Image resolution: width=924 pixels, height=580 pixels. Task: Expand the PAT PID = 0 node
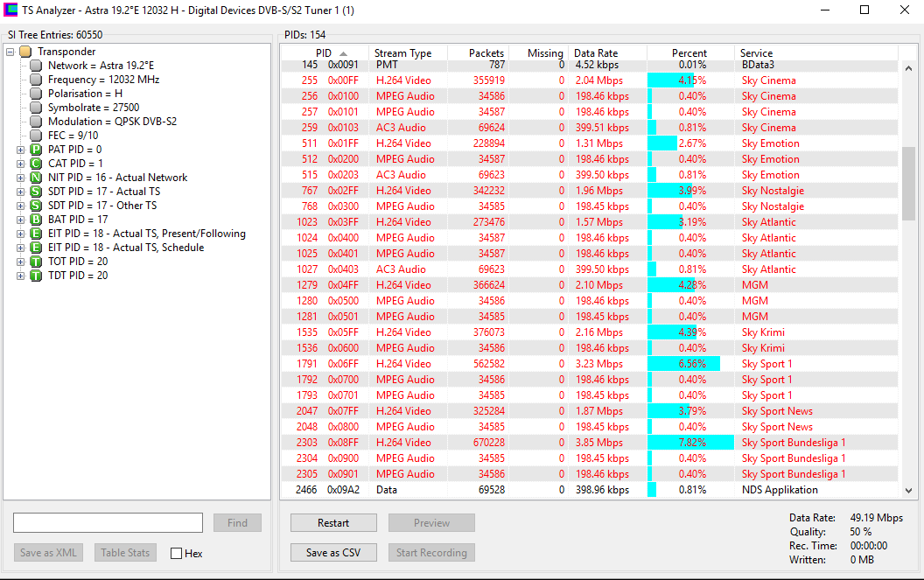pos(21,150)
